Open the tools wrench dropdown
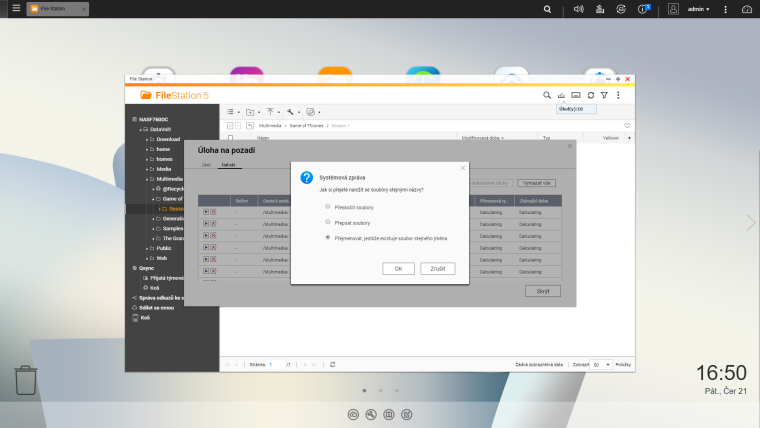This screenshot has height=428, width=760. coord(293,112)
